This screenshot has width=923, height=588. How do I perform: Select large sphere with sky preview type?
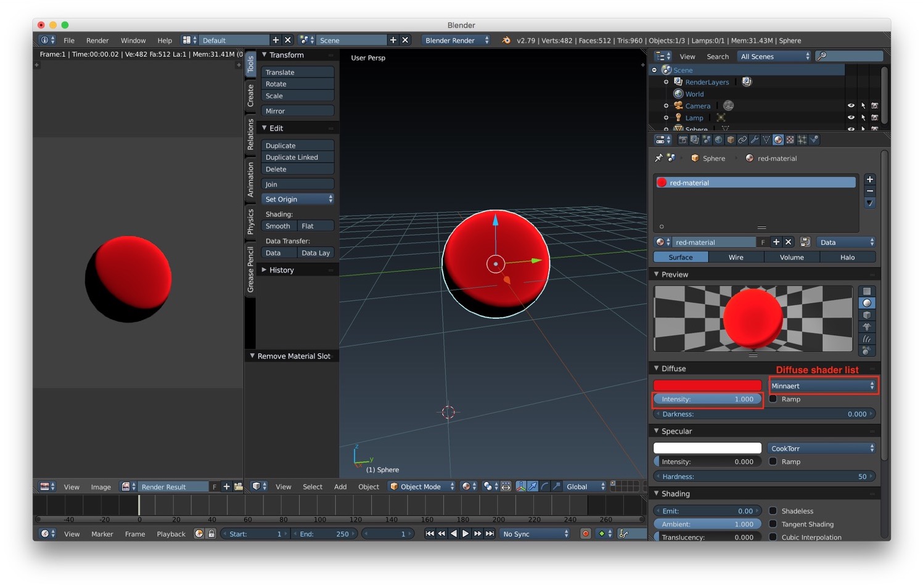tap(867, 350)
